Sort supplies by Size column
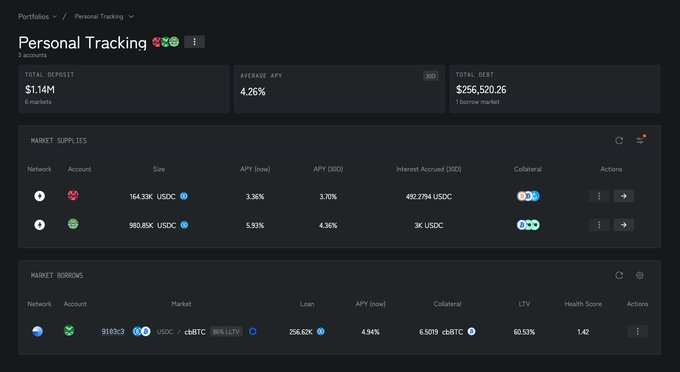Image resolution: width=680 pixels, height=372 pixels. [159, 169]
